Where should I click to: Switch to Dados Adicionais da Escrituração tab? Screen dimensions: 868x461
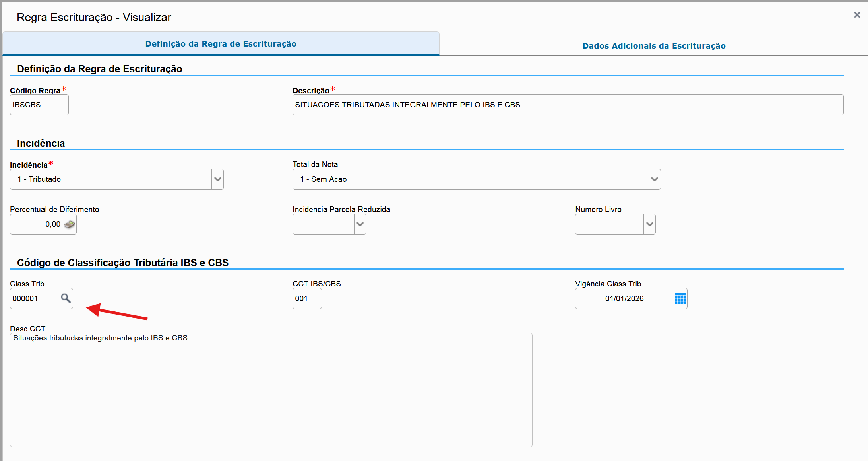click(x=654, y=46)
